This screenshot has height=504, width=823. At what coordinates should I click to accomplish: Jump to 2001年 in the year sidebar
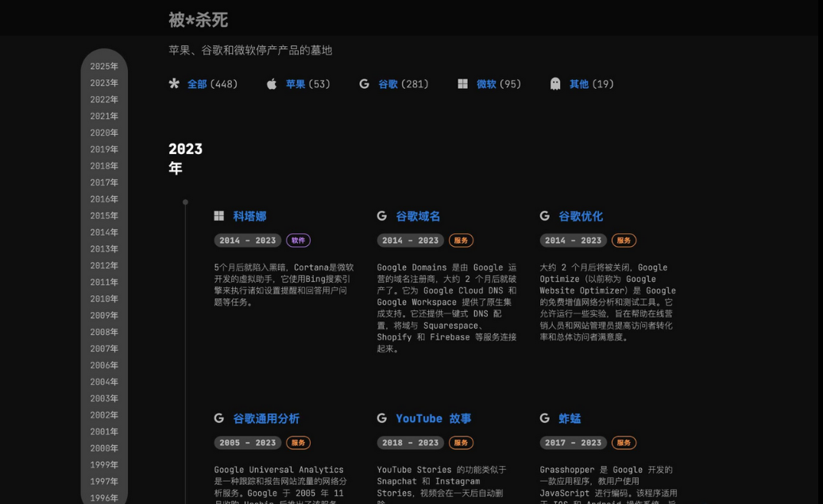pyautogui.click(x=104, y=432)
